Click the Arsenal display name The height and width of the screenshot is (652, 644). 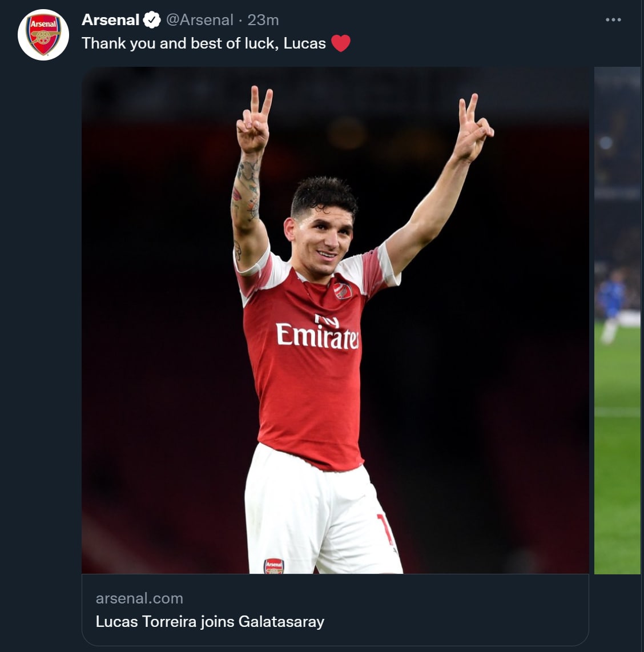click(x=110, y=20)
